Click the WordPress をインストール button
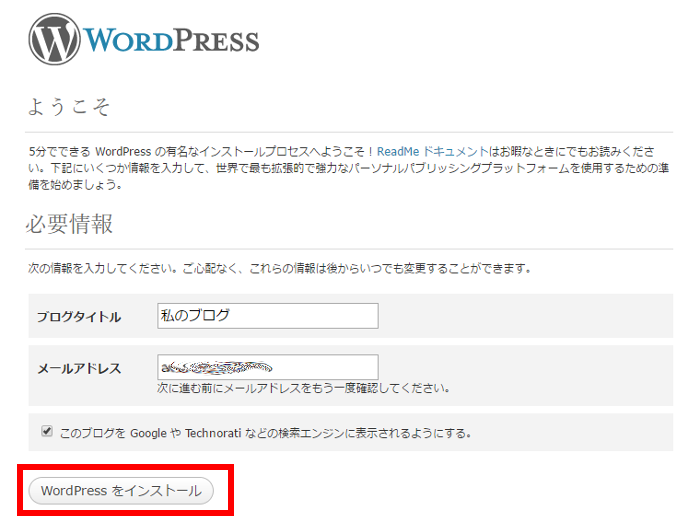700x522 pixels. point(121,491)
